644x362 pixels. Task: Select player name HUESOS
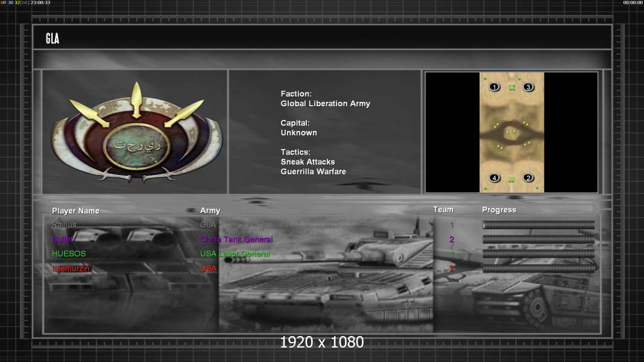click(x=69, y=254)
